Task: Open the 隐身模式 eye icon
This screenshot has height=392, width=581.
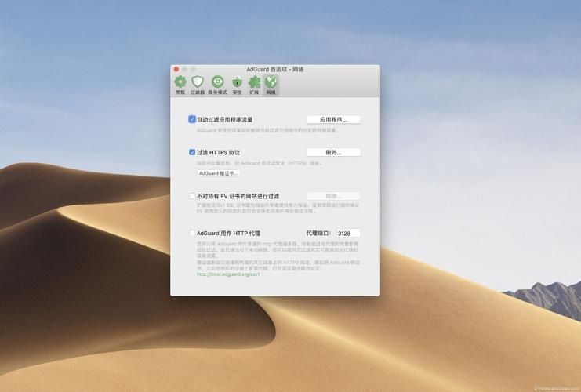Action: click(217, 85)
